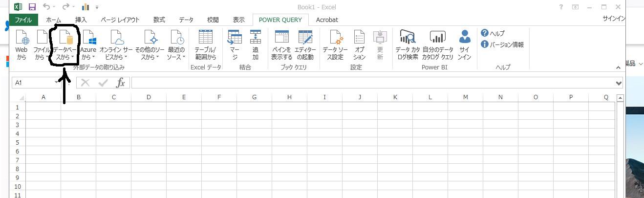
Task: Click the Undo arrow
Action: pyautogui.click(x=46, y=7)
